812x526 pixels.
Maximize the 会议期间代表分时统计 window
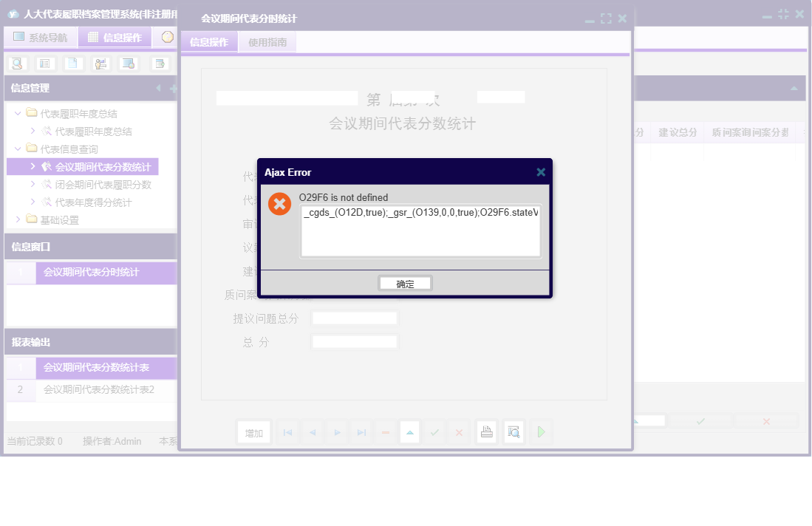(x=606, y=18)
